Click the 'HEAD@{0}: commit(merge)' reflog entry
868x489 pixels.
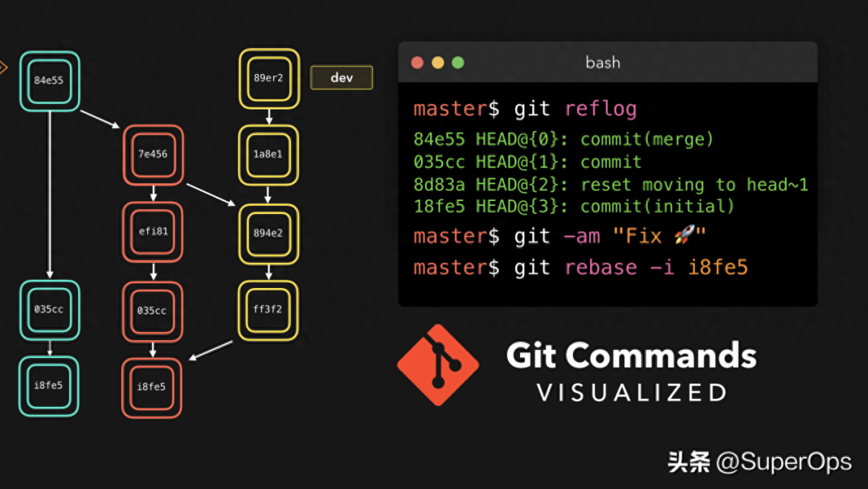click(x=563, y=139)
